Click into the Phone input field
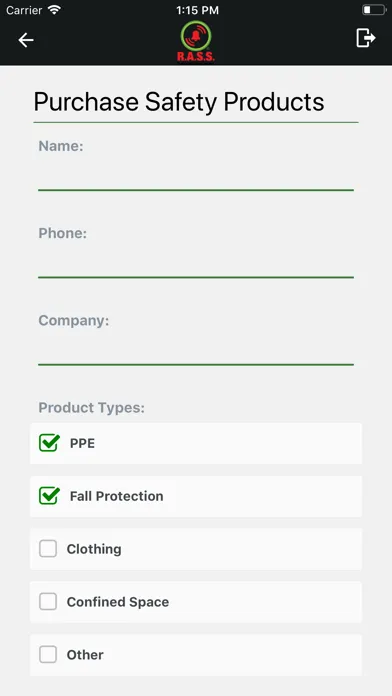Screen dimensions: 392x696 point(196,263)
